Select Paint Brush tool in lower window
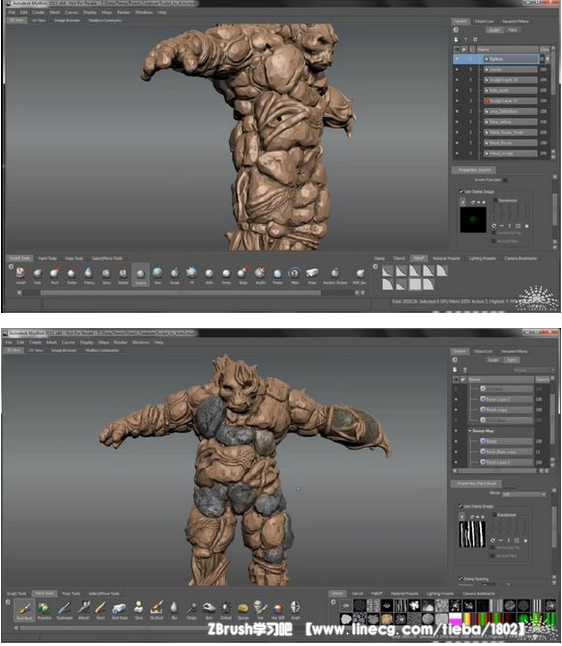The image size is (562, 646). click(x=24, y=610)
